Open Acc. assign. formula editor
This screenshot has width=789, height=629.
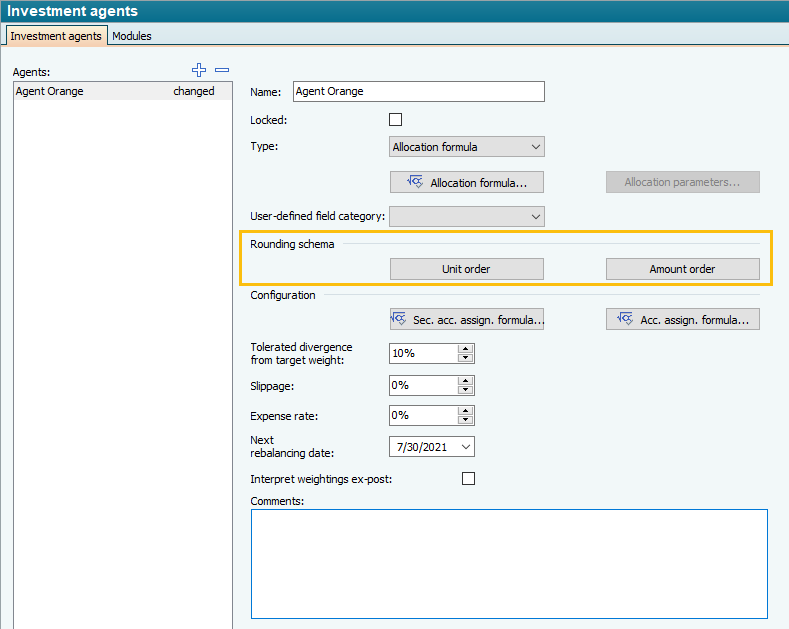pyautogui.click(x=683, y=319)
